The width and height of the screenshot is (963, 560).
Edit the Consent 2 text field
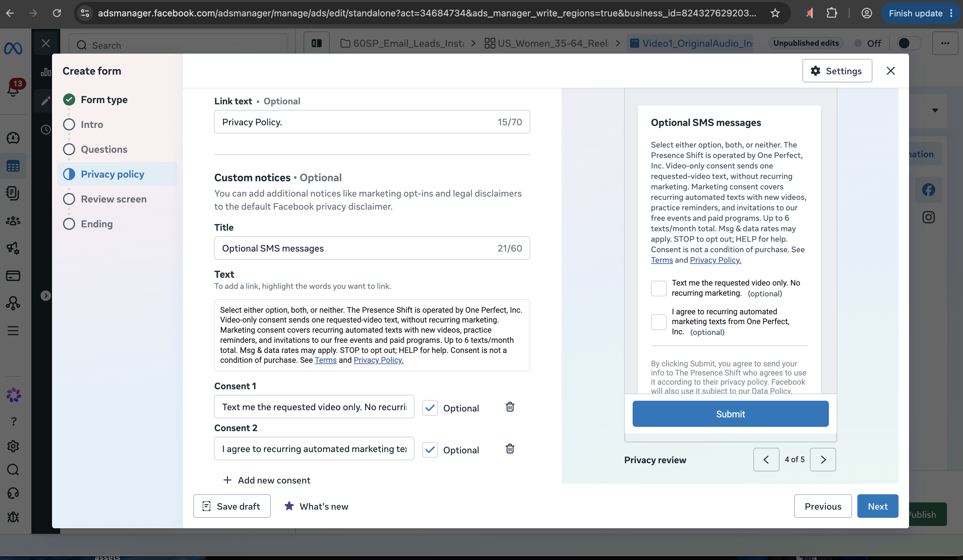point(314,448)
